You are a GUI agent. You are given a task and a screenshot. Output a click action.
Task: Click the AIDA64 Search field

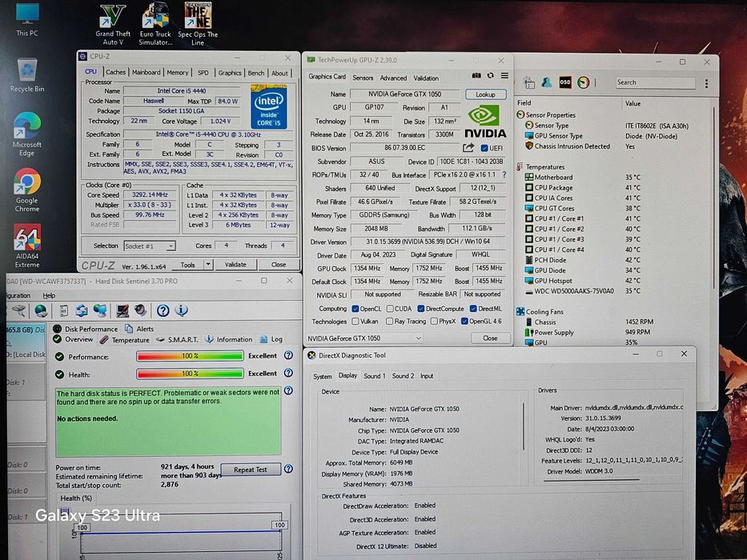[655, 82]
